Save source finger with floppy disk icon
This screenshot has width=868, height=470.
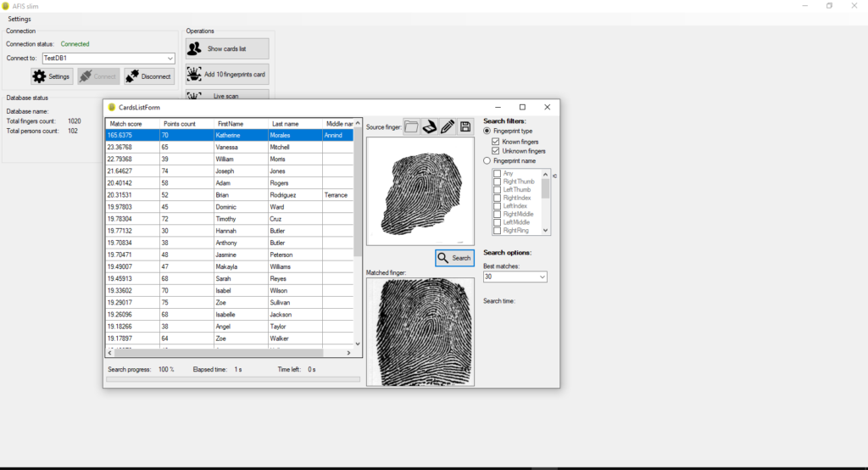(x=465, y=126)
